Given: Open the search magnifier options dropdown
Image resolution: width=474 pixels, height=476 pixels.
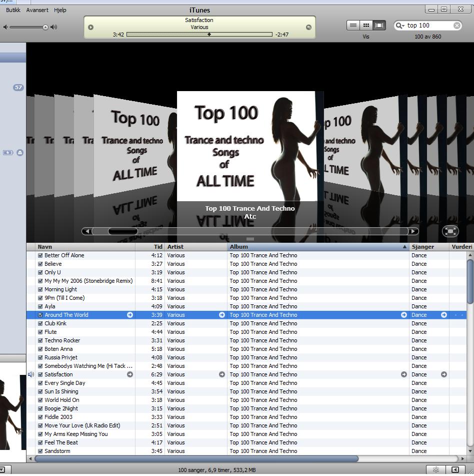Looking at the screenshot, I should tap(400, 26).
